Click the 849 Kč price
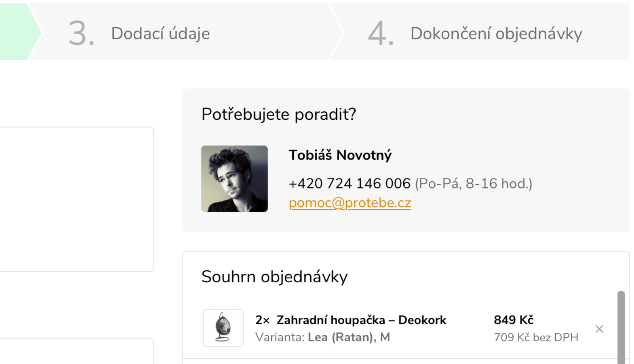 [514, 320]
